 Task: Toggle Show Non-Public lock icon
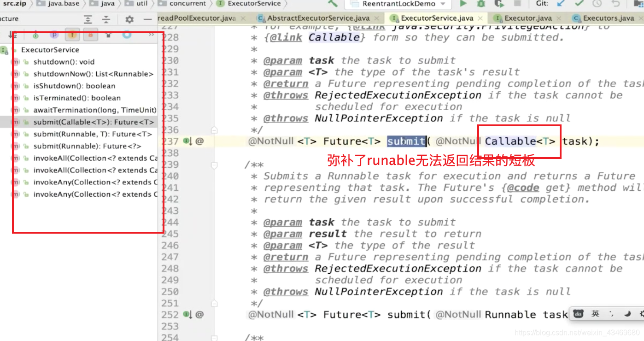(x=90, y=35)
